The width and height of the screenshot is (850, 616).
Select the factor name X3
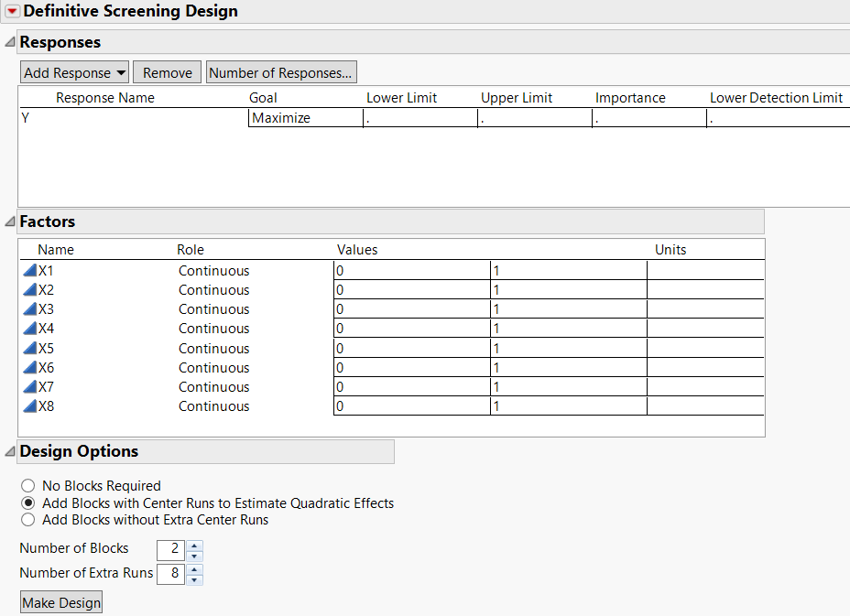coord(46,308)
